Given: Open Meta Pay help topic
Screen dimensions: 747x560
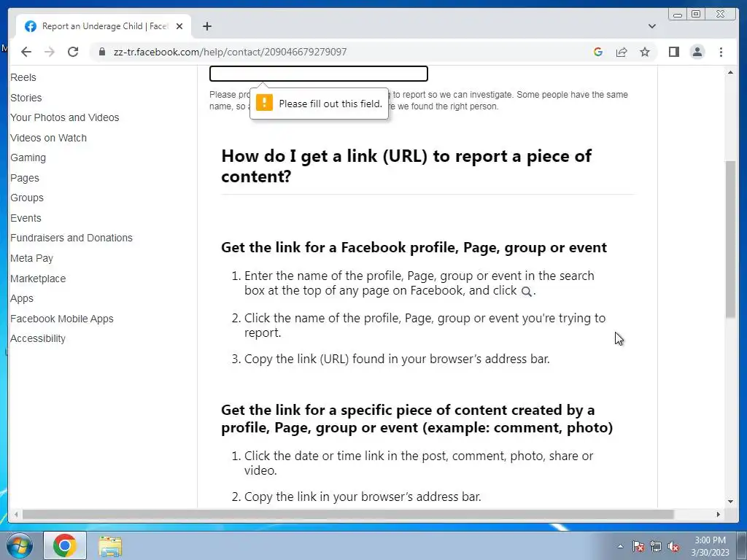Looking at the screenshot, I should (x=32, y=258).
